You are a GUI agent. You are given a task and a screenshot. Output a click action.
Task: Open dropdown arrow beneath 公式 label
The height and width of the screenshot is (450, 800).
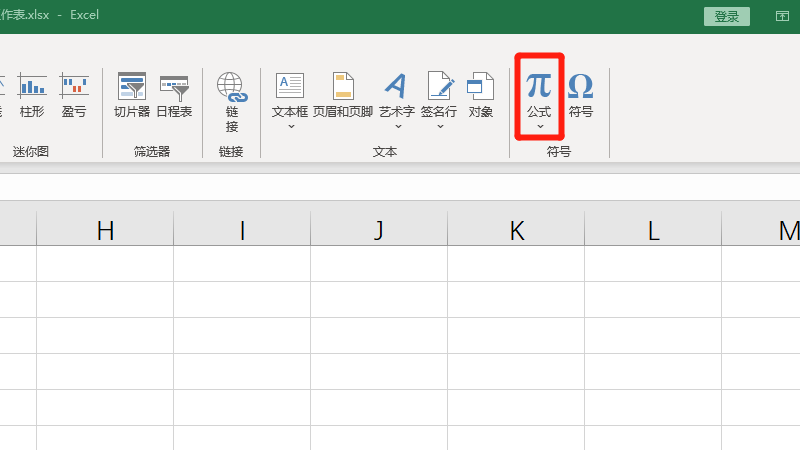coord(539,127)
